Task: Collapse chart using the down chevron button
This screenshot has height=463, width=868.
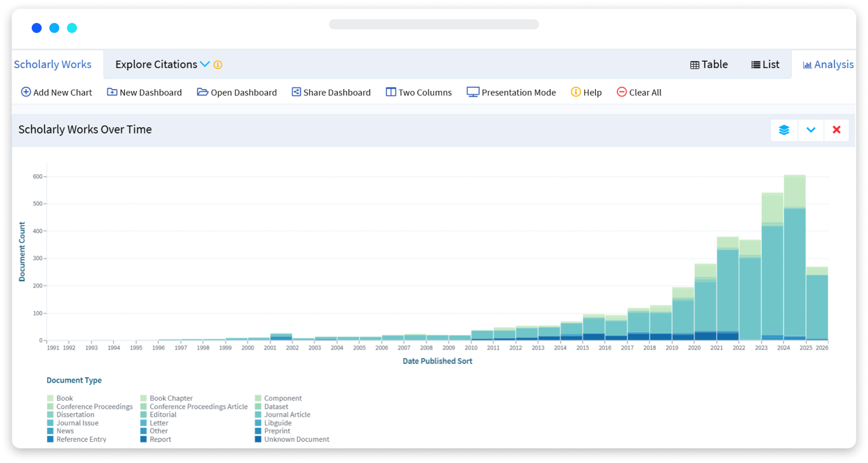Action: (x=811, y=130)
